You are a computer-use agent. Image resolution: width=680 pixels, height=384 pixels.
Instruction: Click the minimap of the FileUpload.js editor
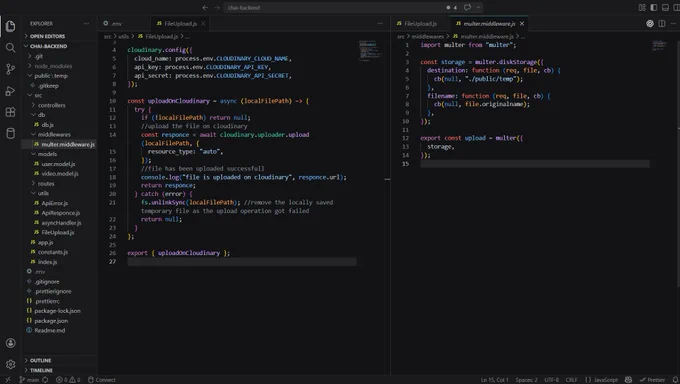pyautogui.click(x=369, y=50)
